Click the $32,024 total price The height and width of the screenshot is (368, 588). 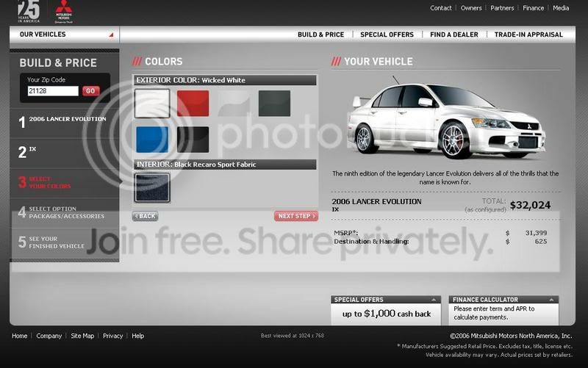[530, 205]
